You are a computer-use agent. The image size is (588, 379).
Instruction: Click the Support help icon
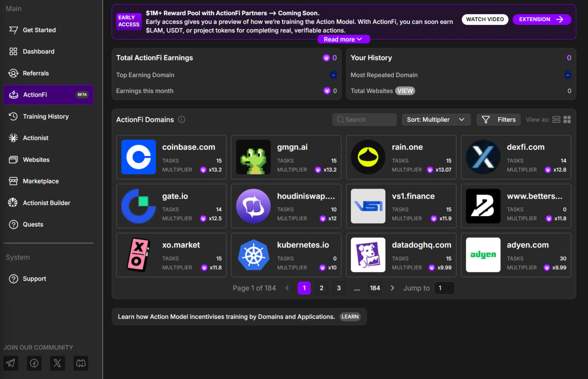[13, 279]
